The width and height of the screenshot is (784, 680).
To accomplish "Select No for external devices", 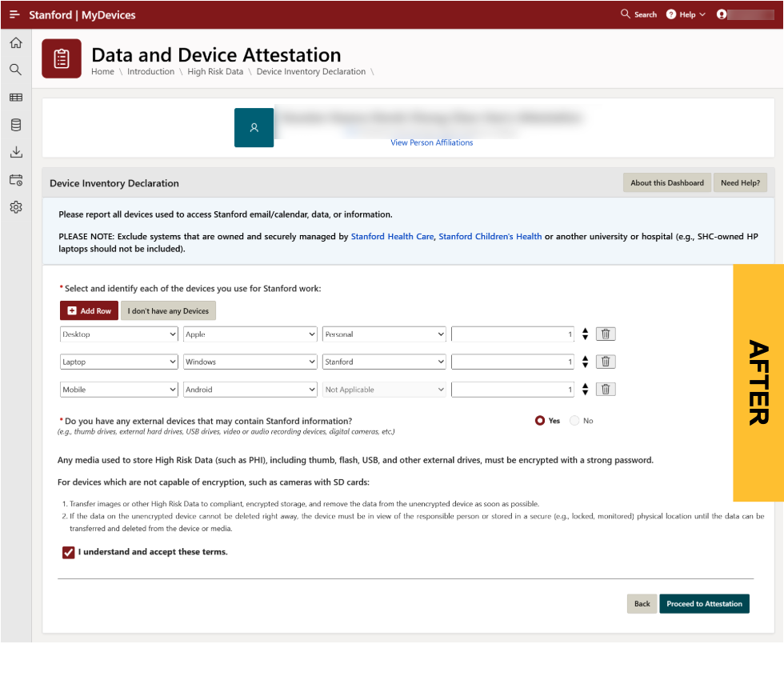I will point(574,421).
